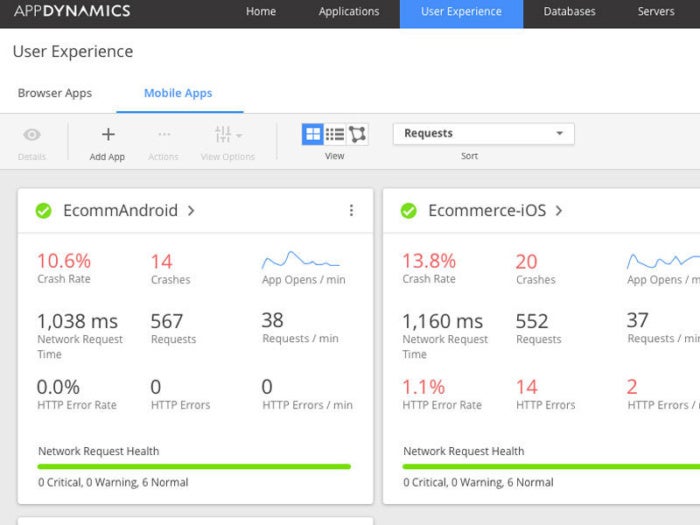Switch to the Mobile Apps tab
Screen dimensions: 700x525
pos(178,93)
